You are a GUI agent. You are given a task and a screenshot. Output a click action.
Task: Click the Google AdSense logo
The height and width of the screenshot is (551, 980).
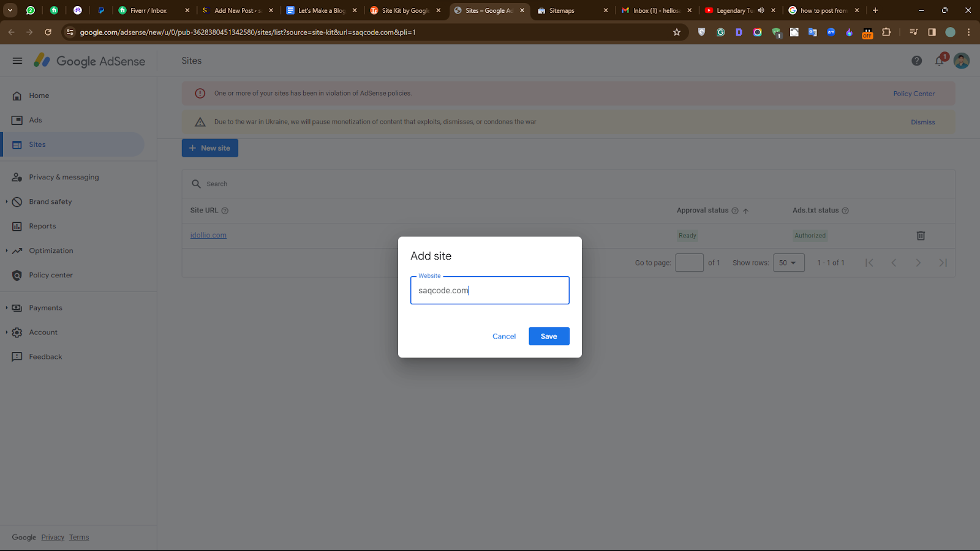point(89,61)
